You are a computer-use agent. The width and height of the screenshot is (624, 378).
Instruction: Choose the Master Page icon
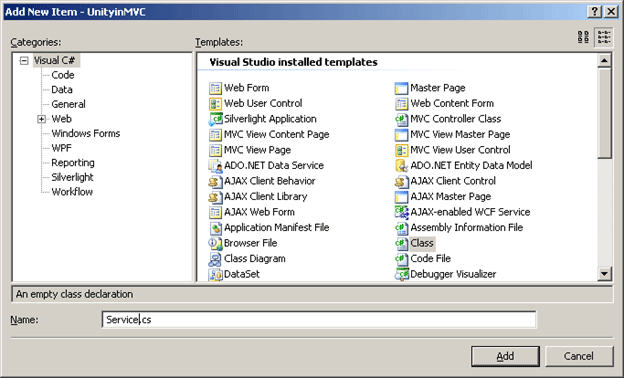click(402, 88)
